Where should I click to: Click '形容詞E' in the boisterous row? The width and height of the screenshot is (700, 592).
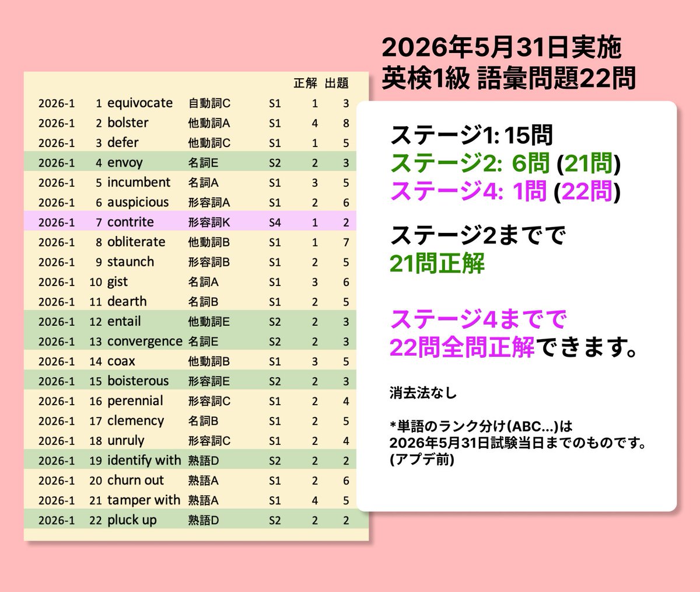[x=209, y=381]
